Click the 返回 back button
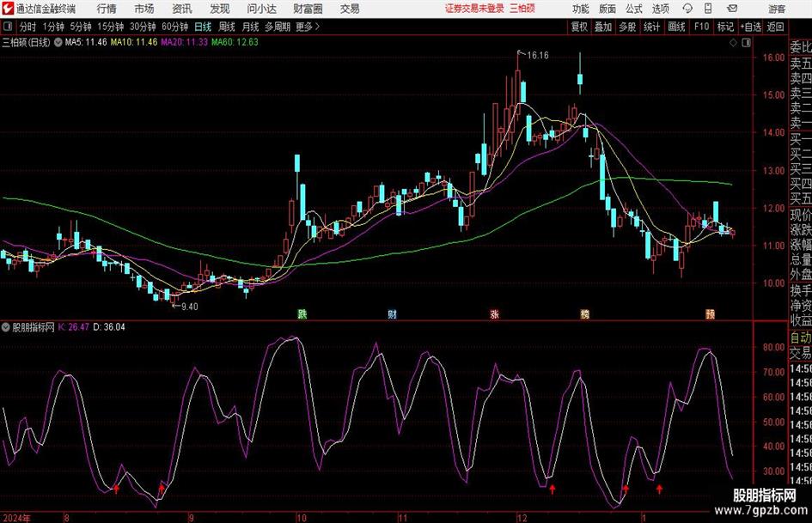Image resolution: width=812 pixels, height=523 pixels. pos(775,27)
